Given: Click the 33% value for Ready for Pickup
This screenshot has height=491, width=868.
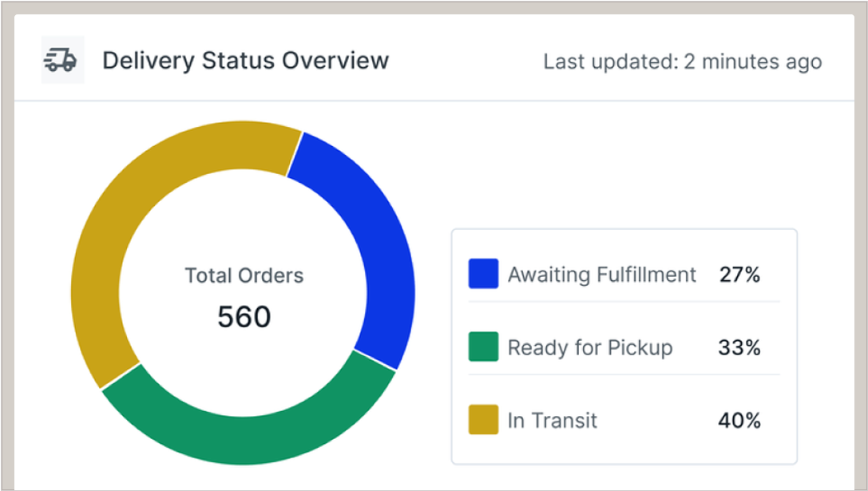Looking at the screenshot, I should click(739, 348).
